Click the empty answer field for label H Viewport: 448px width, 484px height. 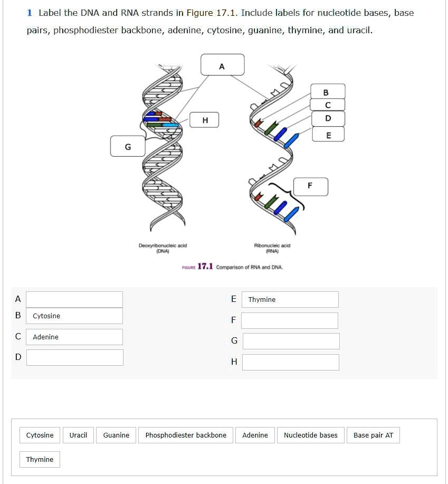291,362
